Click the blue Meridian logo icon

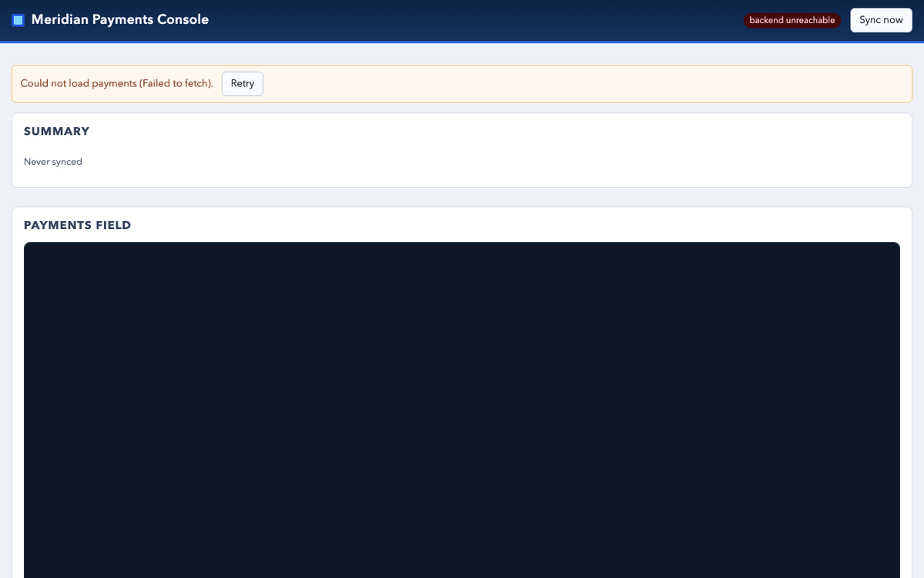tap(18, 20)
